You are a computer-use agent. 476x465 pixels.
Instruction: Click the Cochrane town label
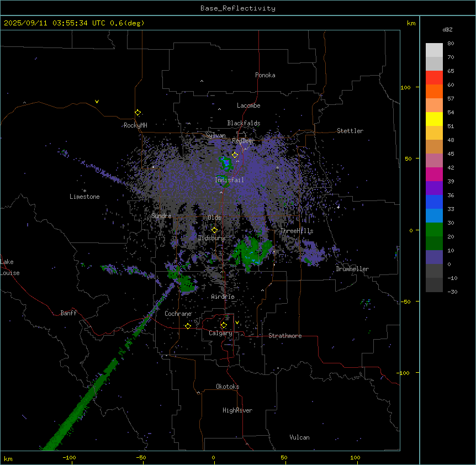pyautogui.click(x=178, y=314)
